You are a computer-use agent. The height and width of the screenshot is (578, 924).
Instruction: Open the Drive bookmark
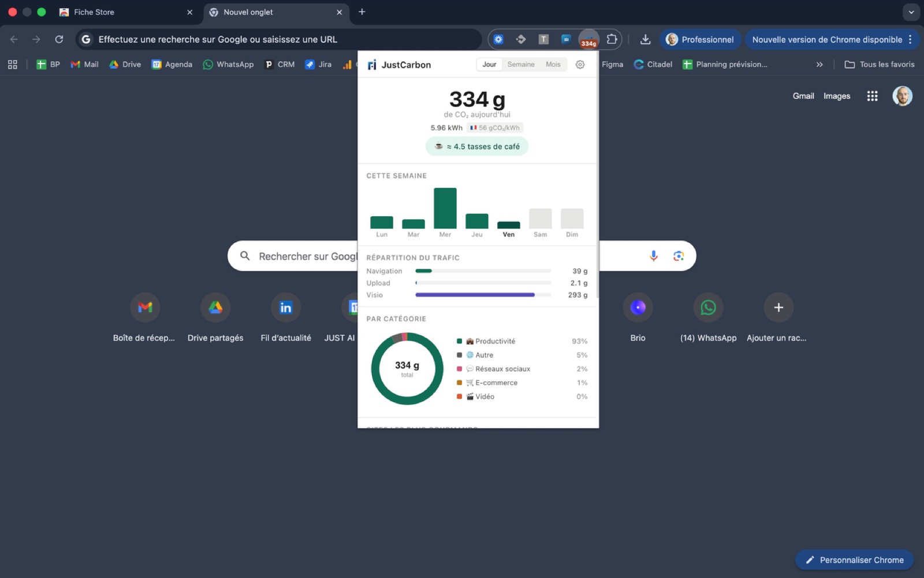125,64
